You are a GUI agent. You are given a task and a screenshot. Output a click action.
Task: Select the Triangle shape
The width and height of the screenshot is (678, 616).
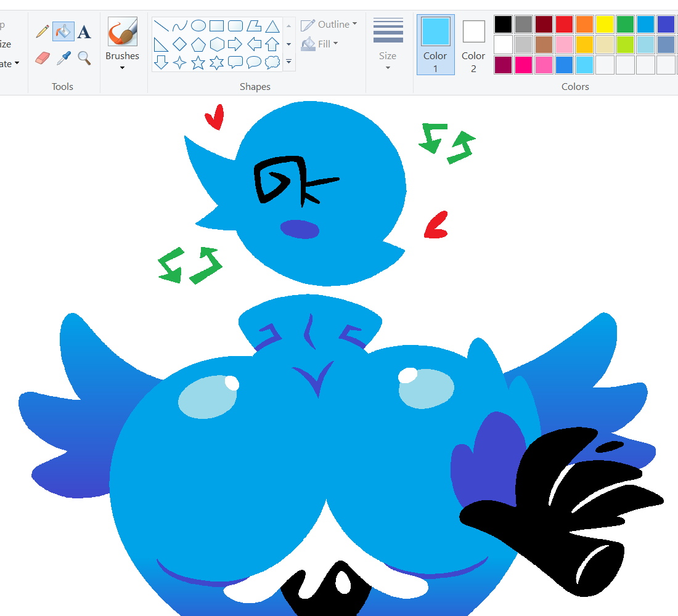[x=272, y=26]
